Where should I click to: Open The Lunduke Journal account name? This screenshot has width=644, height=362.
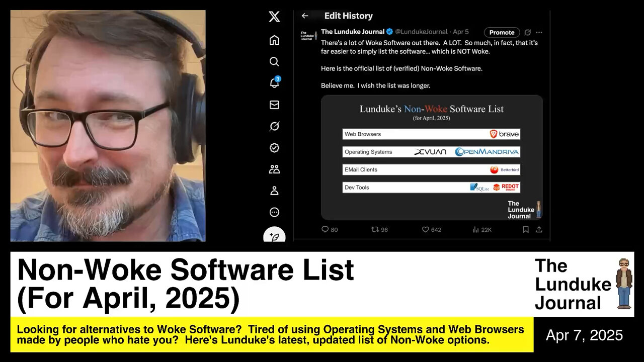click(353, 32)
